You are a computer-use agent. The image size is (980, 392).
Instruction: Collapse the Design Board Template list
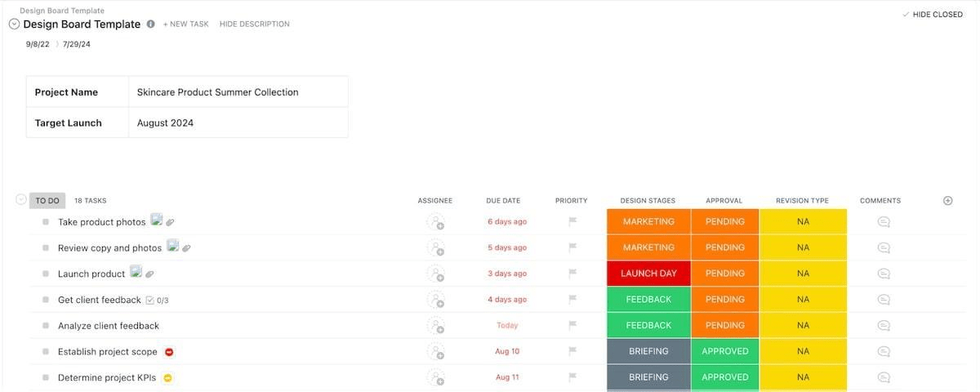pyautogui.click(x=14, y=24)
